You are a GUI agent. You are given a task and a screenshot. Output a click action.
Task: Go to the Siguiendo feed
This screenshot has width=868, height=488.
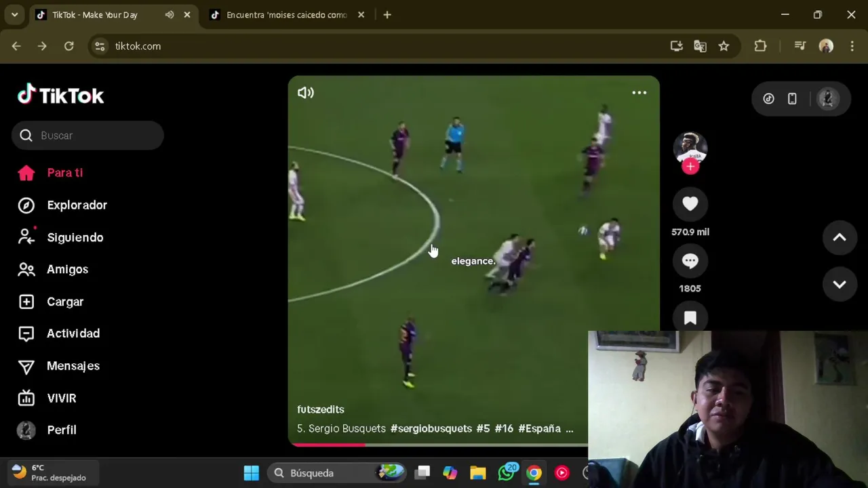tap(60, 237)
